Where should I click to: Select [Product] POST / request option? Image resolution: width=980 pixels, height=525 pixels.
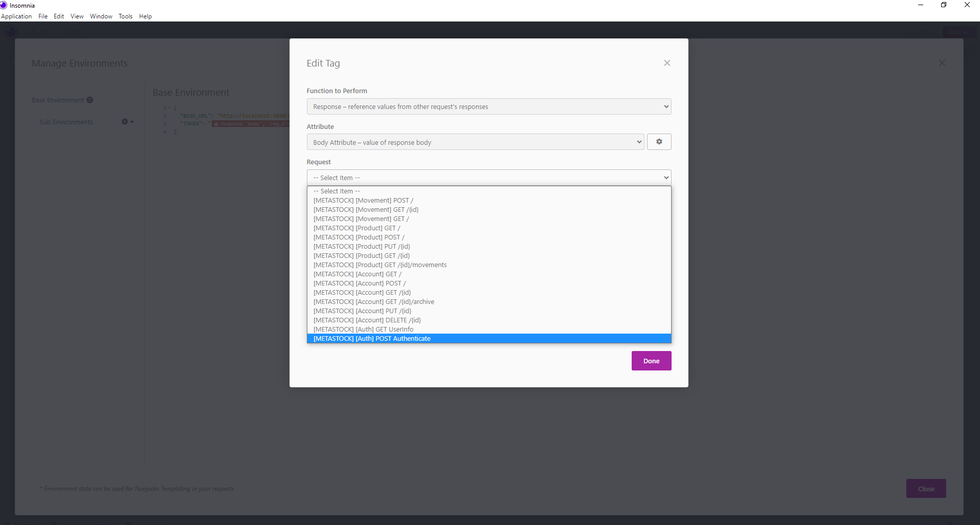(x=489, y=237)
